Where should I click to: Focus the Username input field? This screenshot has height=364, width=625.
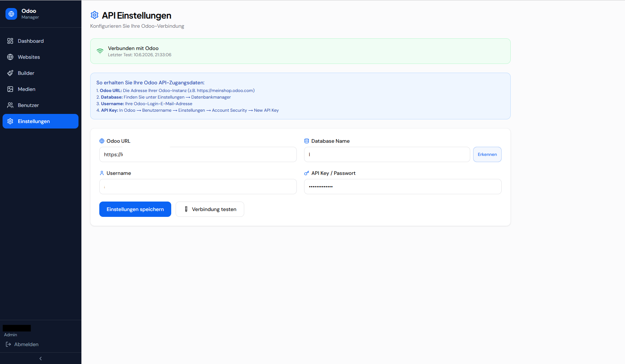click(x=198, y=187)
